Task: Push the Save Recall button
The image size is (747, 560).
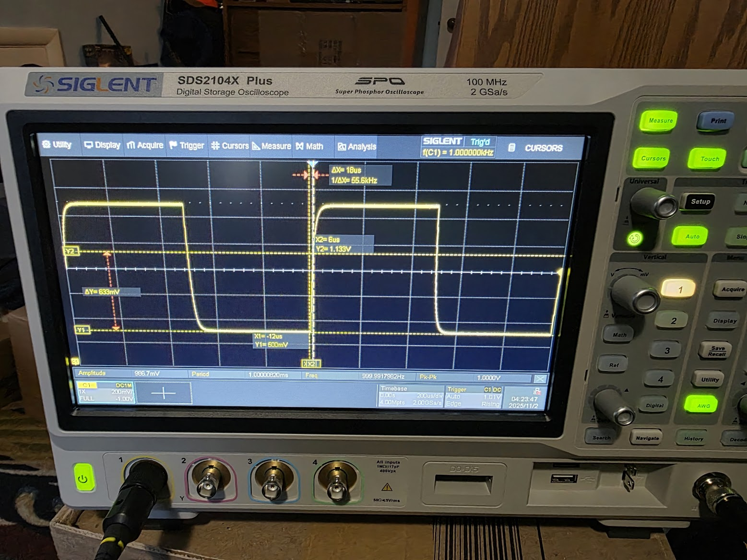Action: (717, 351)
